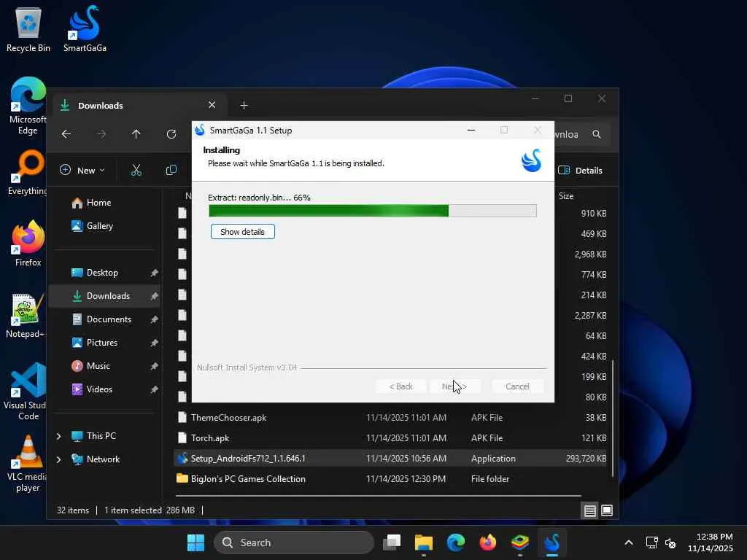
Task: Launch Microsoft Edge from the desktop
Action: 28,106
